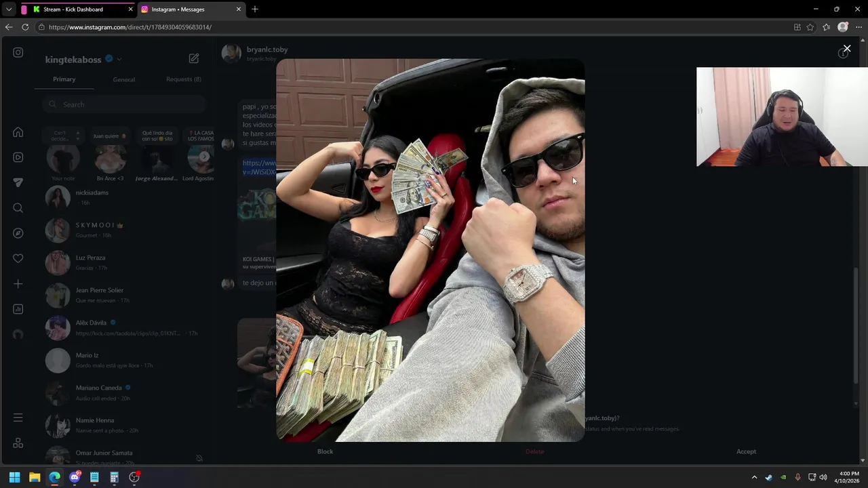Click the Instagram logo icon
Viewport: 868px width, 488px height.
(x=18, y=52)
